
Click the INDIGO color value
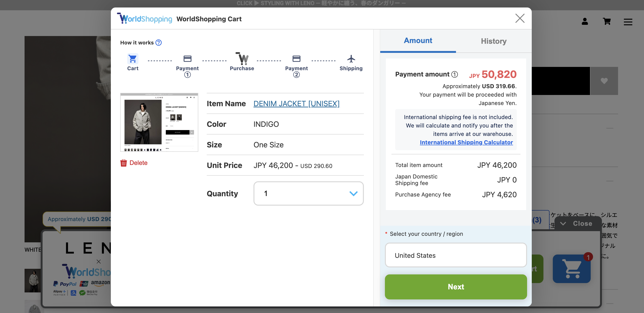[266, 124]
